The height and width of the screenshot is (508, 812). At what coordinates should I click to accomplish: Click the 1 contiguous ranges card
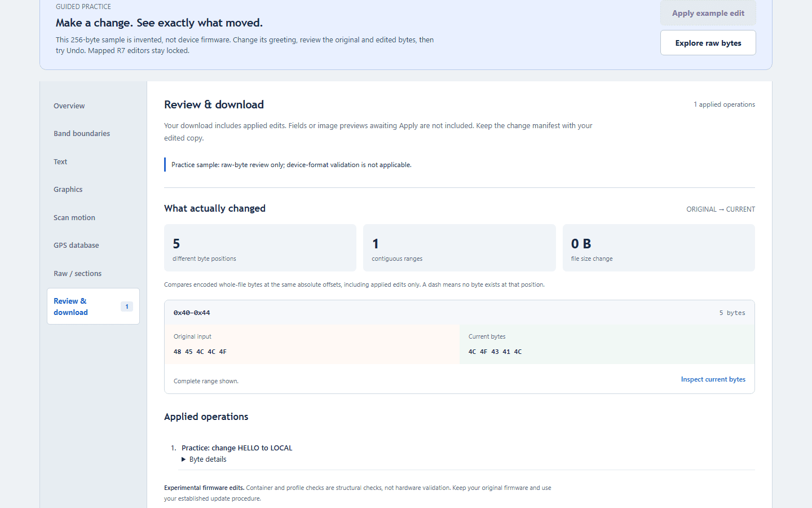(x=459, y=248)
